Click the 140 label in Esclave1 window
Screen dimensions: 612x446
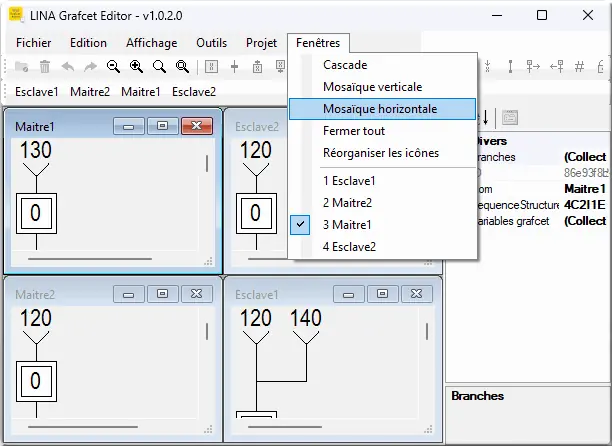point(306,318)
